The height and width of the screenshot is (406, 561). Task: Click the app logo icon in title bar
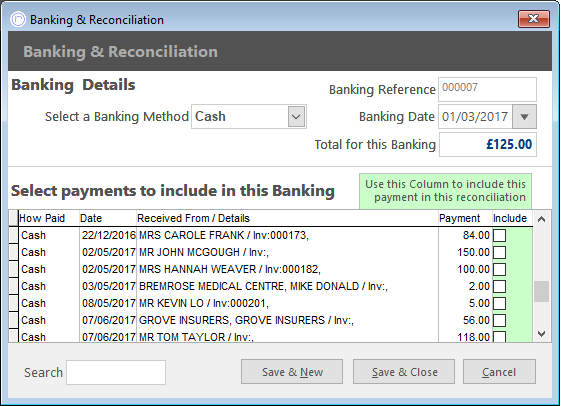(x=18, y=19)
